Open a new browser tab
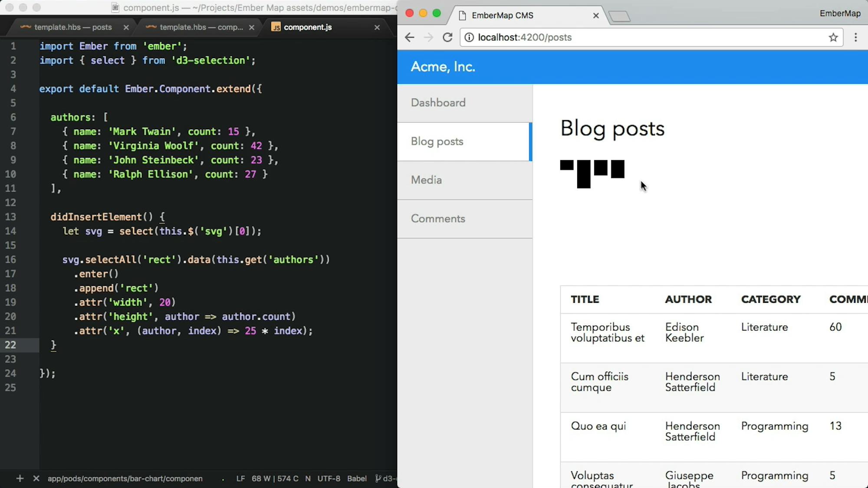The width and height of the screenshot is (868, 488). (620, 16)
